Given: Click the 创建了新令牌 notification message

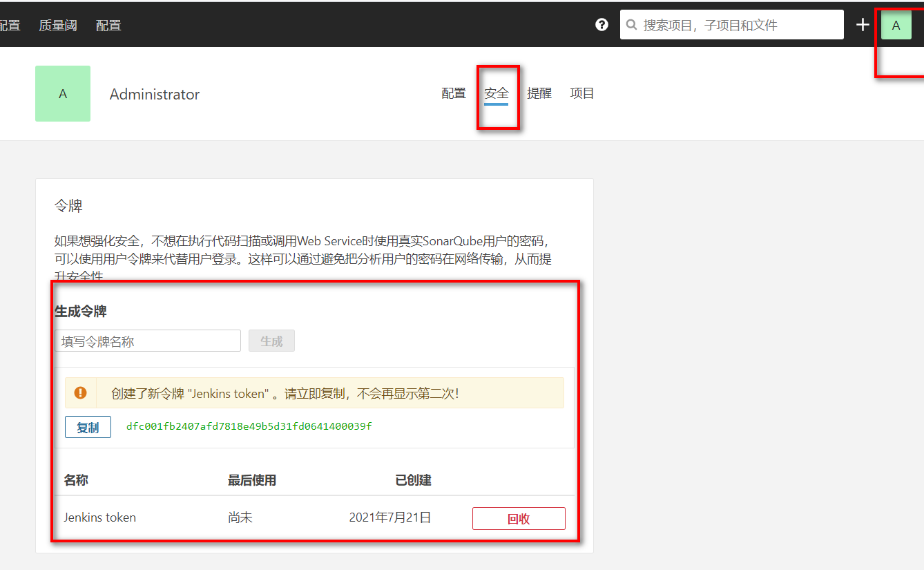Looking at the screenshot, I should coord(285,394).
